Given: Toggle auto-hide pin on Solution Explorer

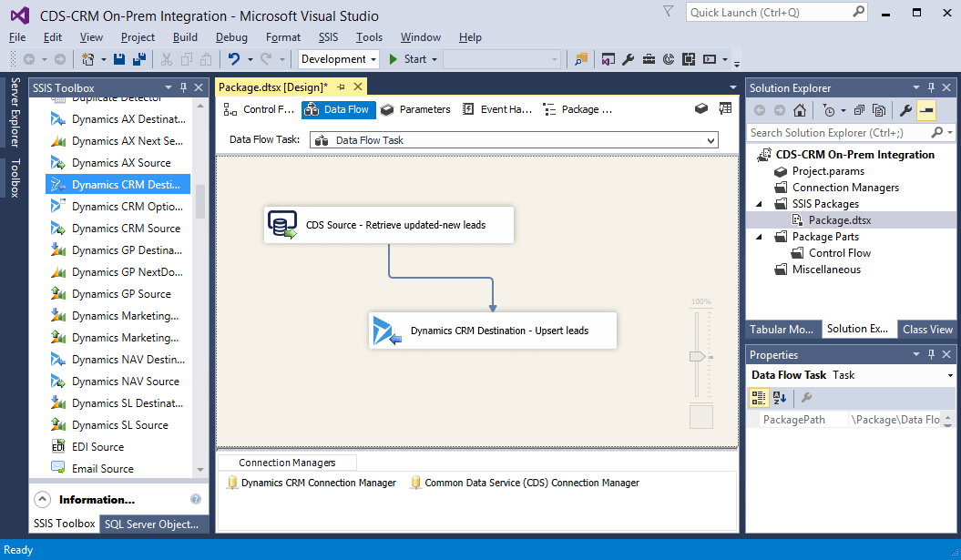Looking at the screenshot, I should (x=931, y=87).
